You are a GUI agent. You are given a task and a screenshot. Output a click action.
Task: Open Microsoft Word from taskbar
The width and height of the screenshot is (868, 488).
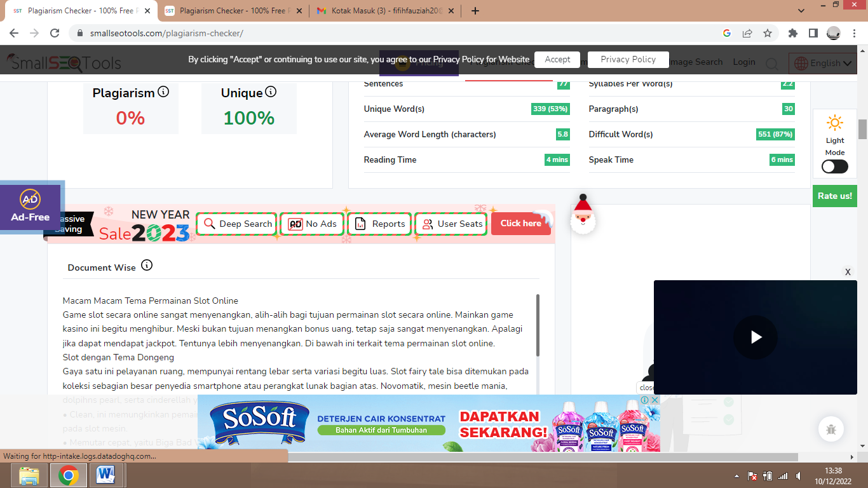click(x=105, y=475)
